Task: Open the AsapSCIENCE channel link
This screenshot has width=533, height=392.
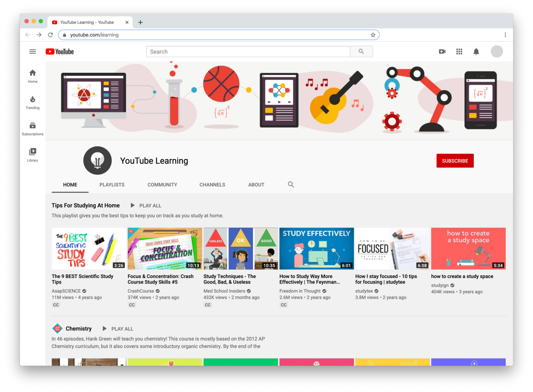Action: 66,291
